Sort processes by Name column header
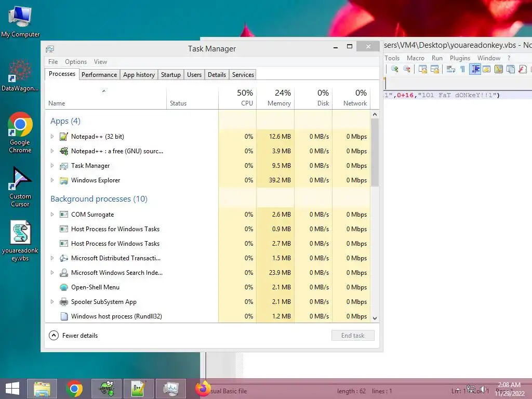This screenshot has width=532, height=399. (105, 98)
